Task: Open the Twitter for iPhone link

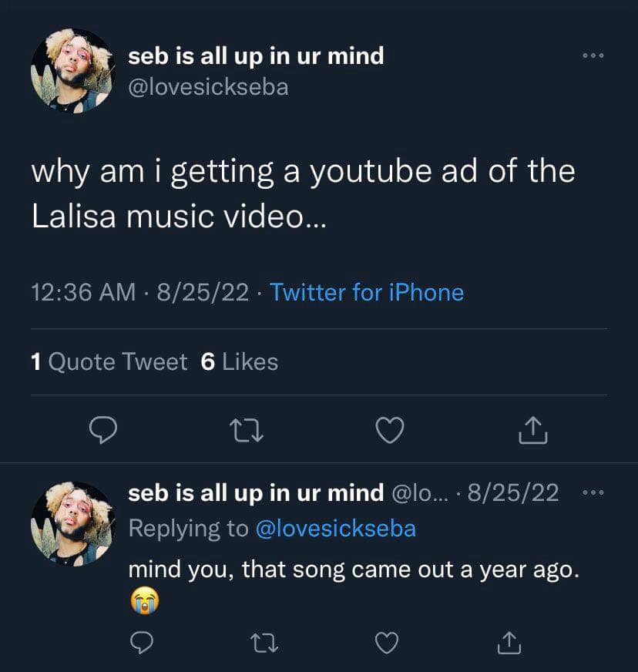Action: point(367,292)
